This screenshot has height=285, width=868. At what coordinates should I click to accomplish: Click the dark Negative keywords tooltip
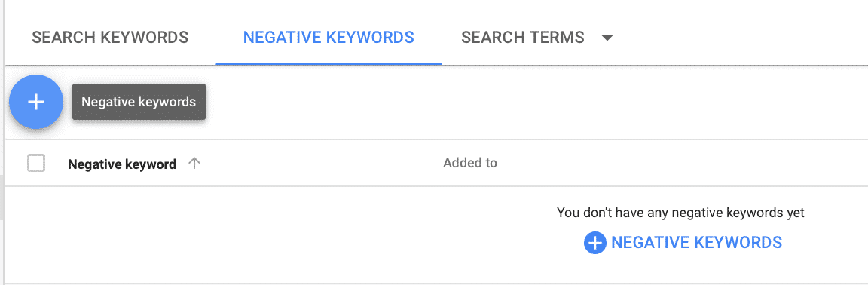(x=139, y=102)
